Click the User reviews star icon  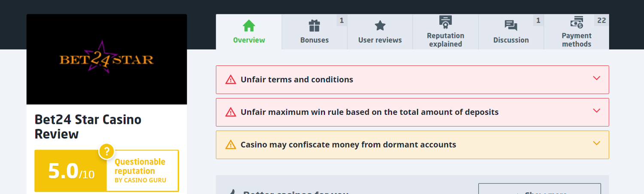[380, 26]
